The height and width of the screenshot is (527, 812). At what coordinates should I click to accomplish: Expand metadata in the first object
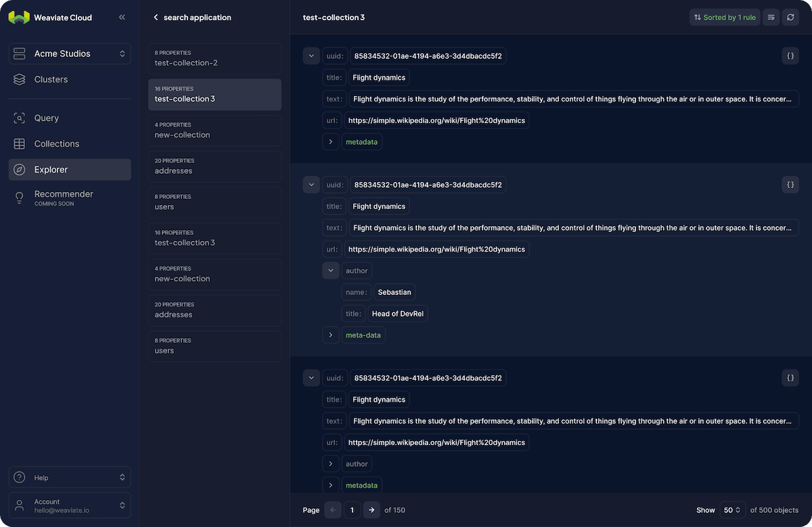[x=330, y=142]
